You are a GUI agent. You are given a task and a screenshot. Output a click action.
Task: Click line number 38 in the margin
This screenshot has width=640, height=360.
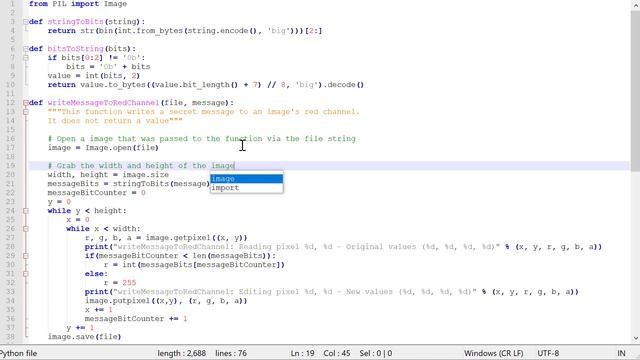[x=11, y=337]
